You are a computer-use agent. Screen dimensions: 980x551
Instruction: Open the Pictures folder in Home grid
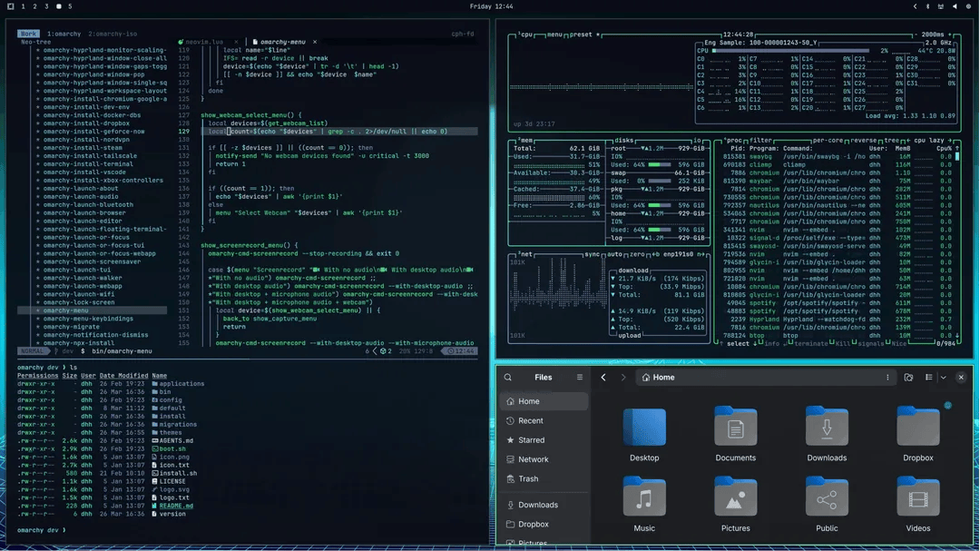(x=736, y=505)
